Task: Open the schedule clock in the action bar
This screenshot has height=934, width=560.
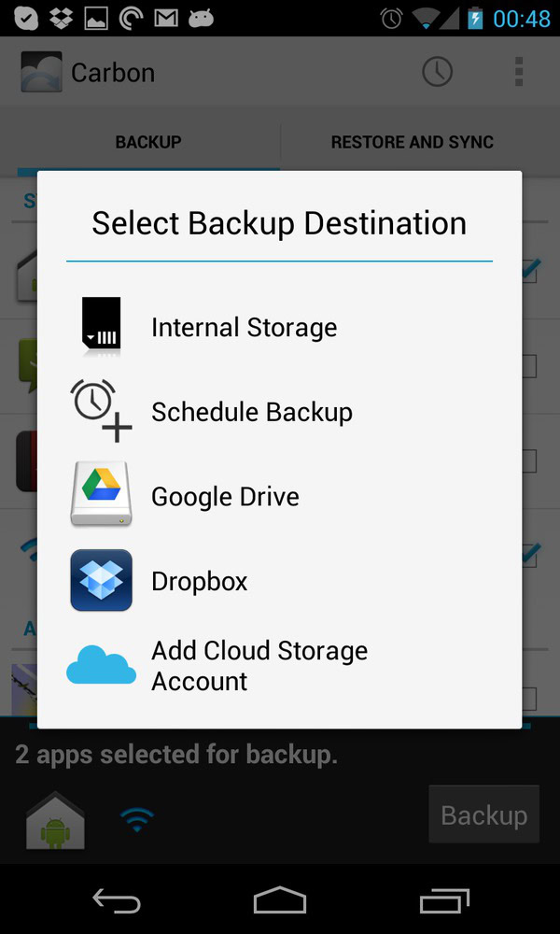Action: (x=437, y=72)
